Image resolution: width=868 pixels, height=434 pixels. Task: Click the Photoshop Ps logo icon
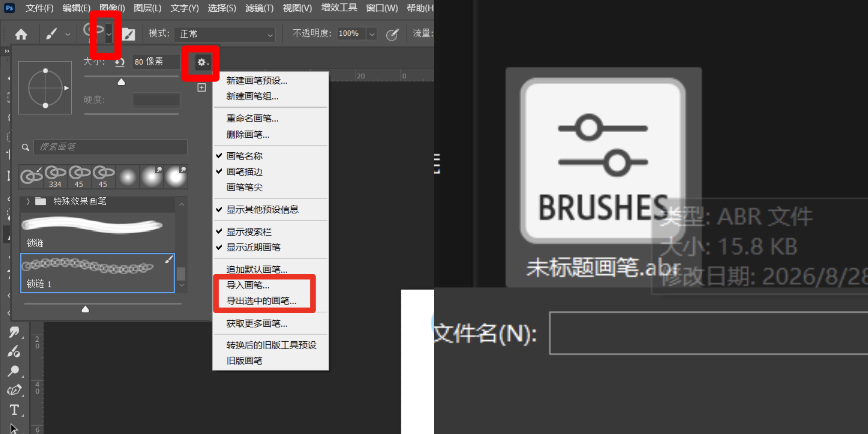(x=9, y=8)
